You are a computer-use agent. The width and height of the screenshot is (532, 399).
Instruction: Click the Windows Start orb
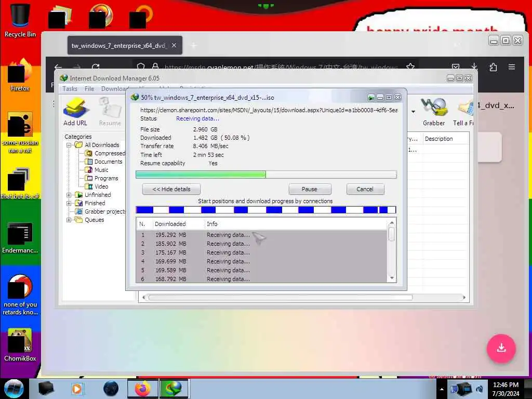click(14, 389)
